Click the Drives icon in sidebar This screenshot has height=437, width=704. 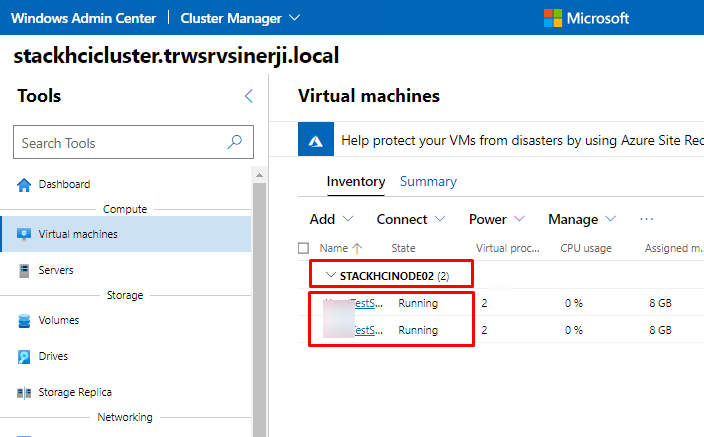tap(24, 357)
